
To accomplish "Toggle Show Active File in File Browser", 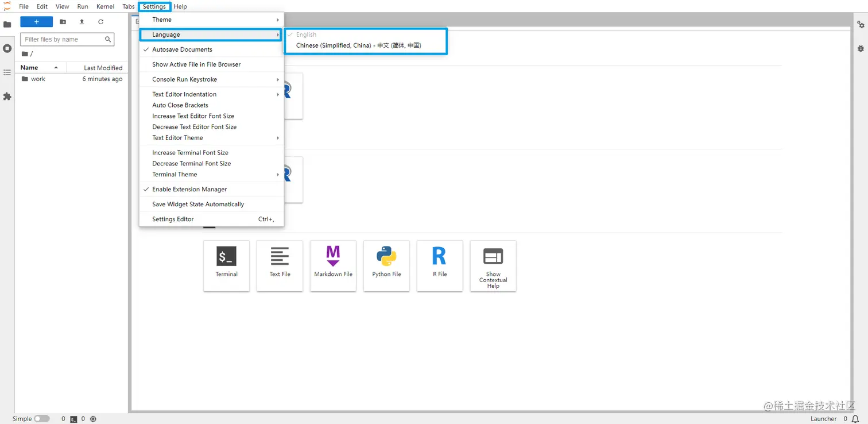I will [211, 64].
